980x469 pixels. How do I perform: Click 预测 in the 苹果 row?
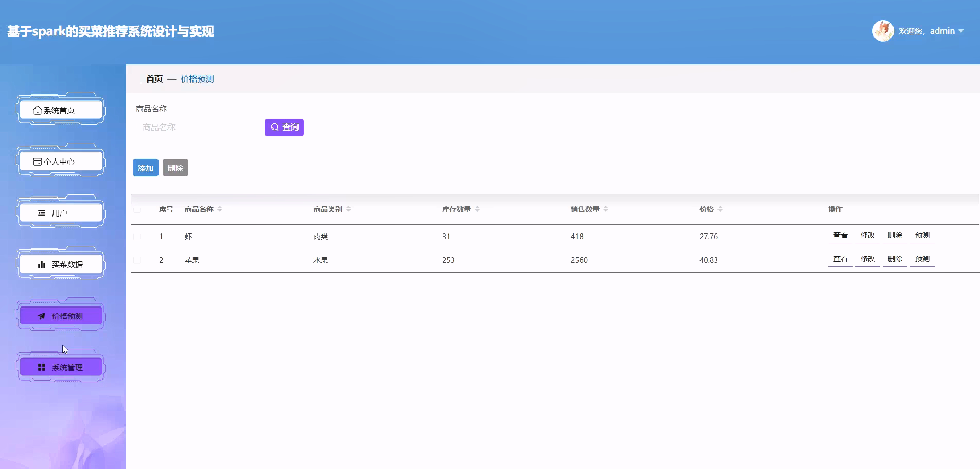coord(922,259)
